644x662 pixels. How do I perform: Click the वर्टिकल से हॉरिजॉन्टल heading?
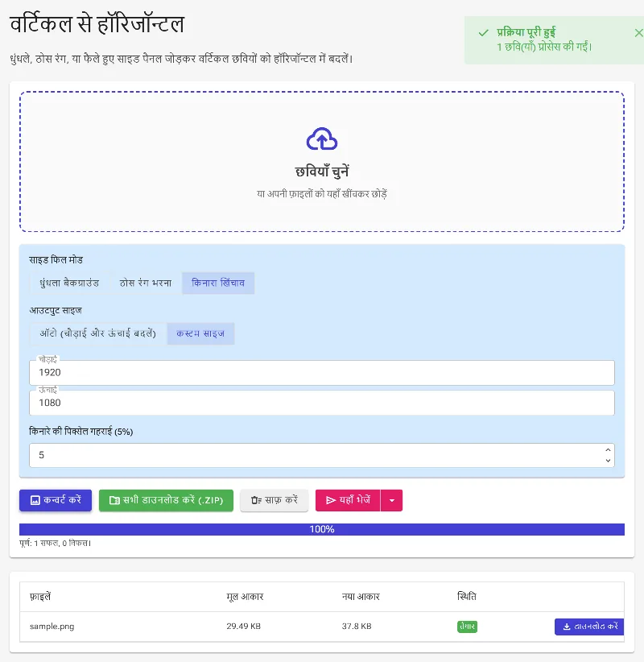(97, 24)
